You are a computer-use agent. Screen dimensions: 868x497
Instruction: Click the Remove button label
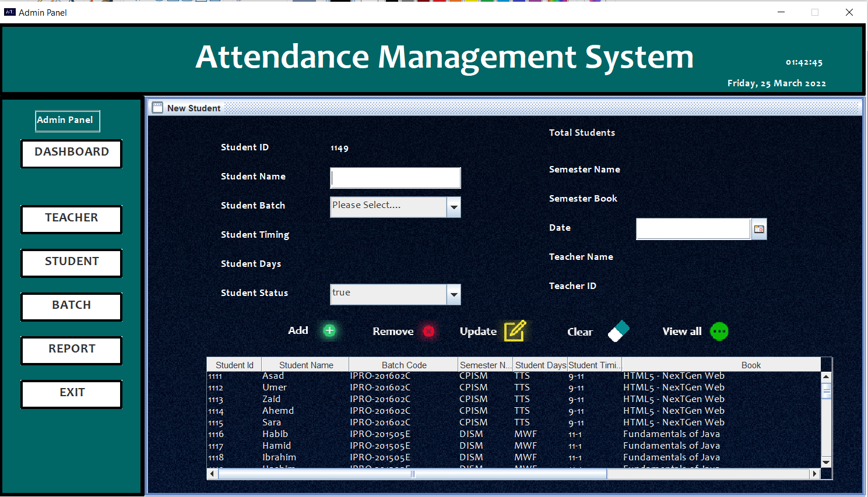[393, 331]
